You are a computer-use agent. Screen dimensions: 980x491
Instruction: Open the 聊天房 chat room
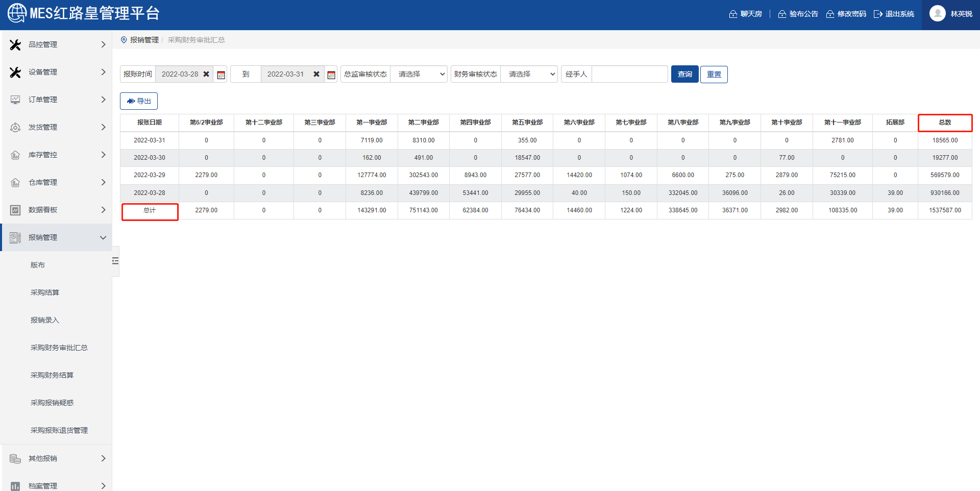pyautogui.click(x=746, y=14)
